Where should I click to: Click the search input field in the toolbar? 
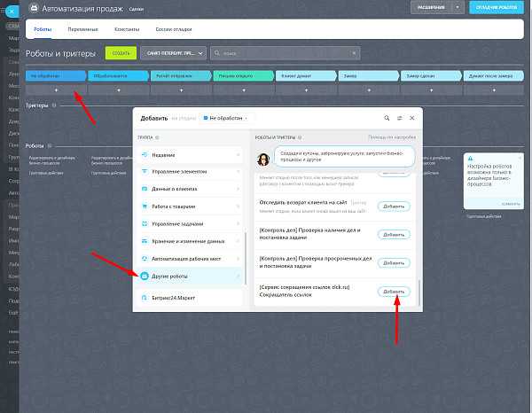pos(285,53)
